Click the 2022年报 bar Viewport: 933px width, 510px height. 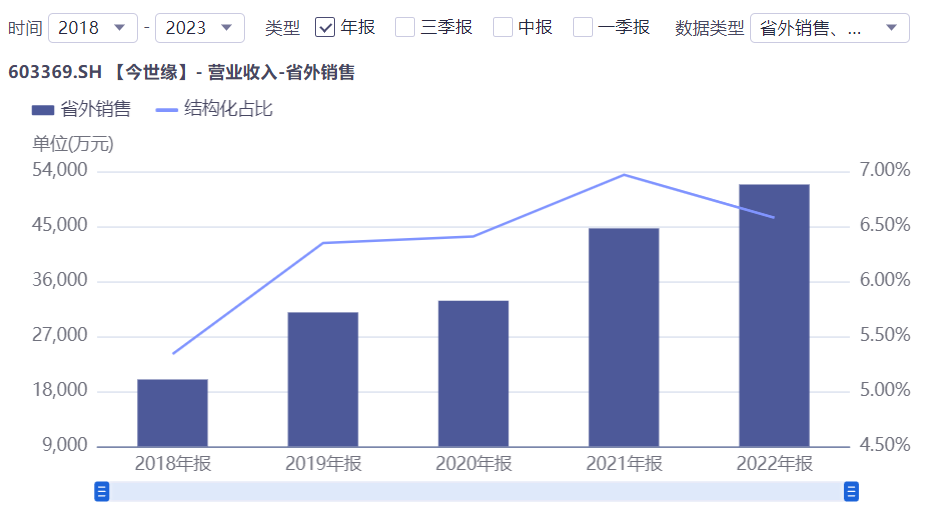tap(774, 315)
